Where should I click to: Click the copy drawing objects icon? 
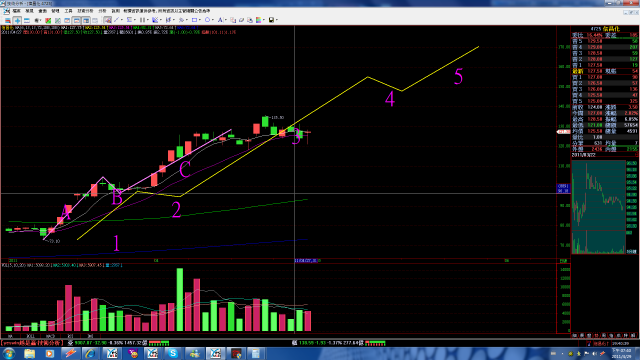coord(233,20)
